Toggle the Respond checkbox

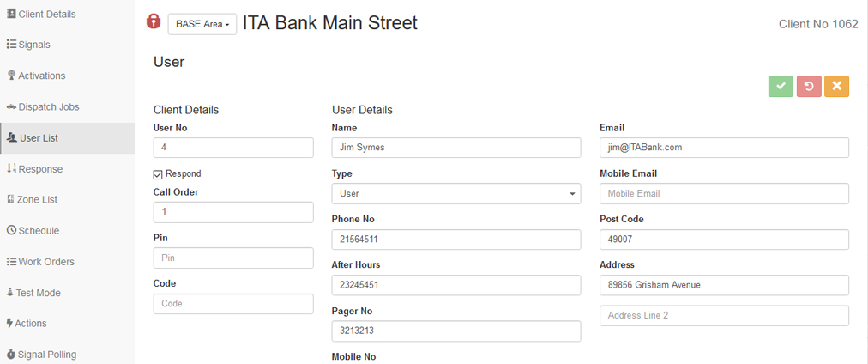point(158,174)
